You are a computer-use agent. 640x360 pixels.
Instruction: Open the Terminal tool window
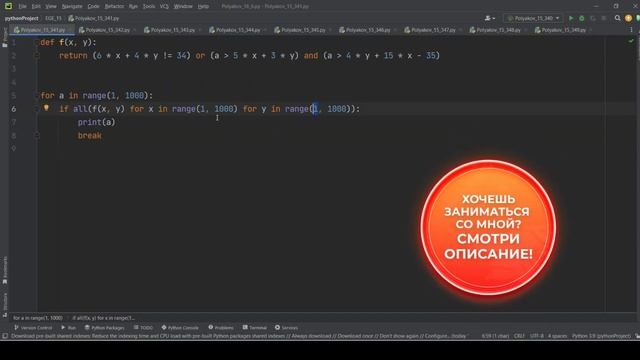[255, 328]
